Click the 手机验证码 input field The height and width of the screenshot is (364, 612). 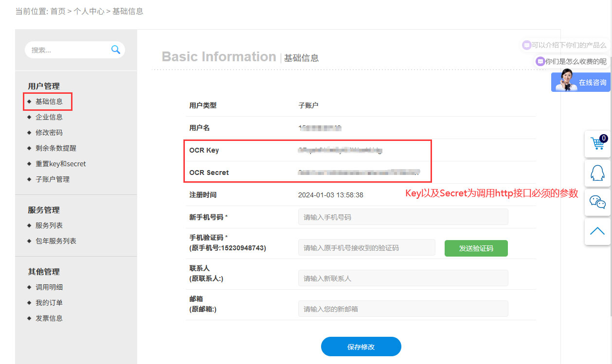366,248
